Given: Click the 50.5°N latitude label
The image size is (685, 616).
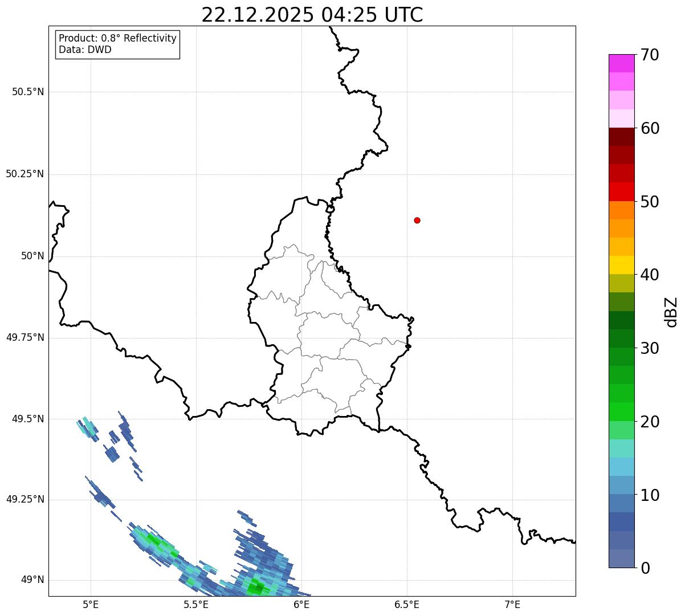Looking at the screenshot, I should tap(28, 92).
